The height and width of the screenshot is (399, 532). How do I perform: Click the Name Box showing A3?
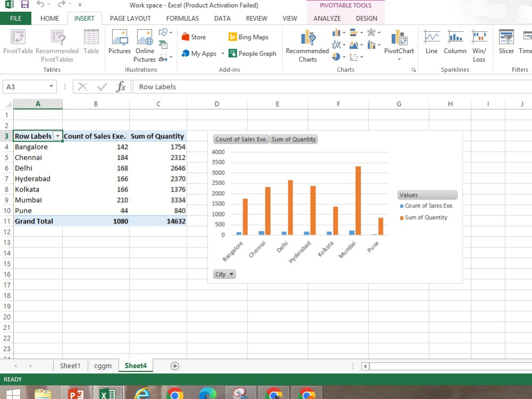pos(25,86)
